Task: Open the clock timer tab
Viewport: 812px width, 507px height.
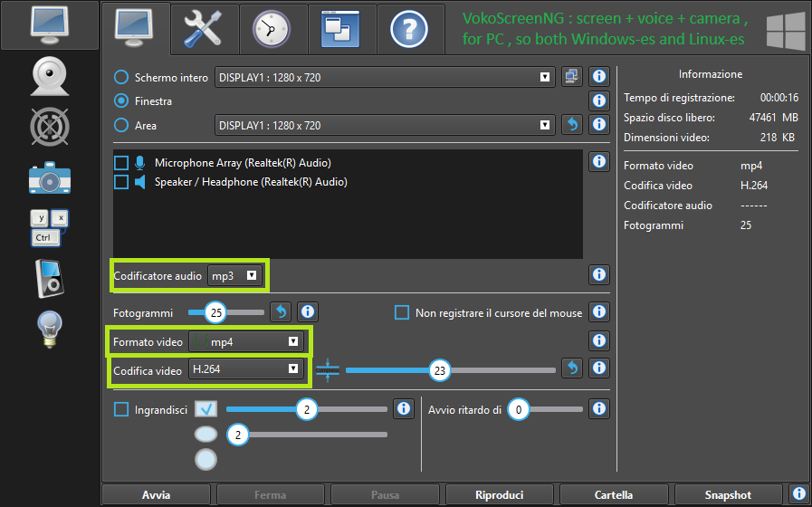Action: click(272, 29)
